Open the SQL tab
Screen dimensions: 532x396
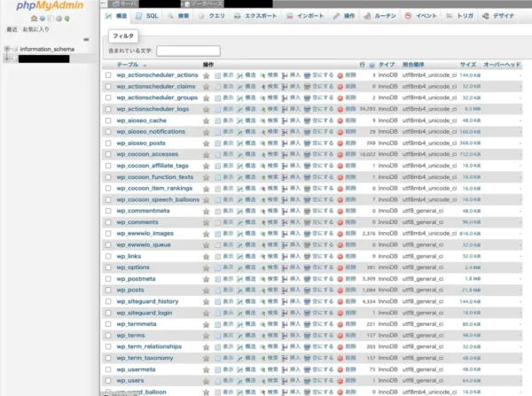click(147, 16)
